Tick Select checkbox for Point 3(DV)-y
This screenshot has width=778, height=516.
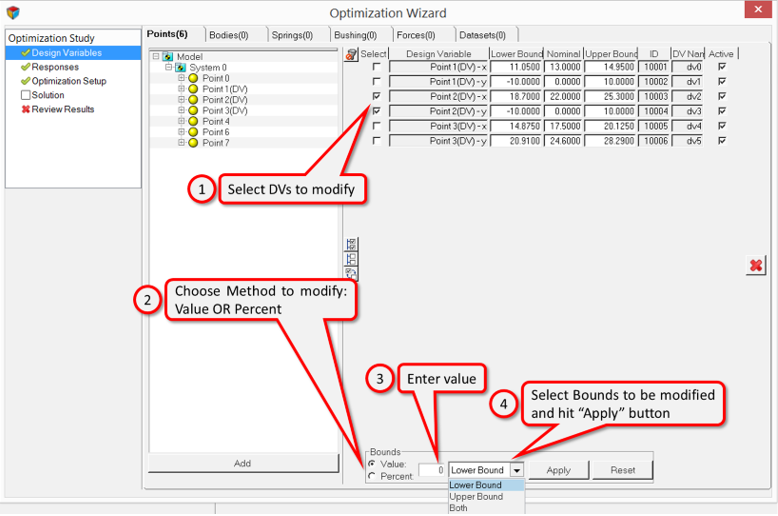coord(377,140)
